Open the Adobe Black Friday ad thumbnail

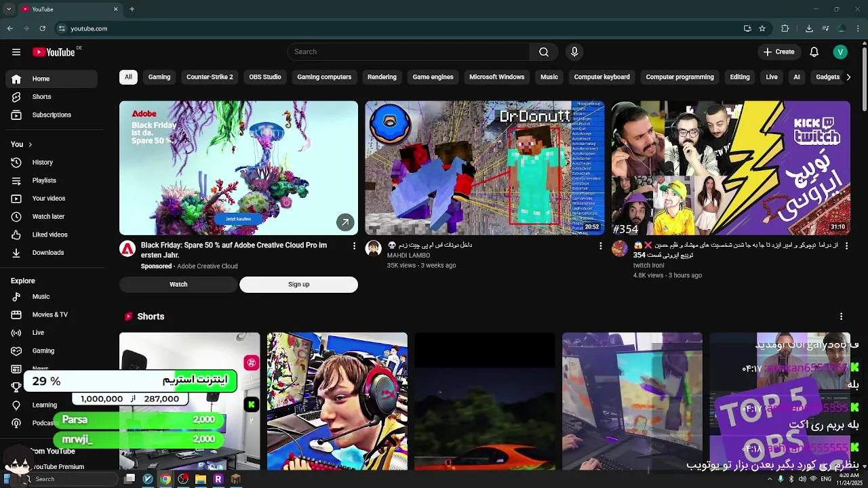pyautogui.click(x=239, y=168)
